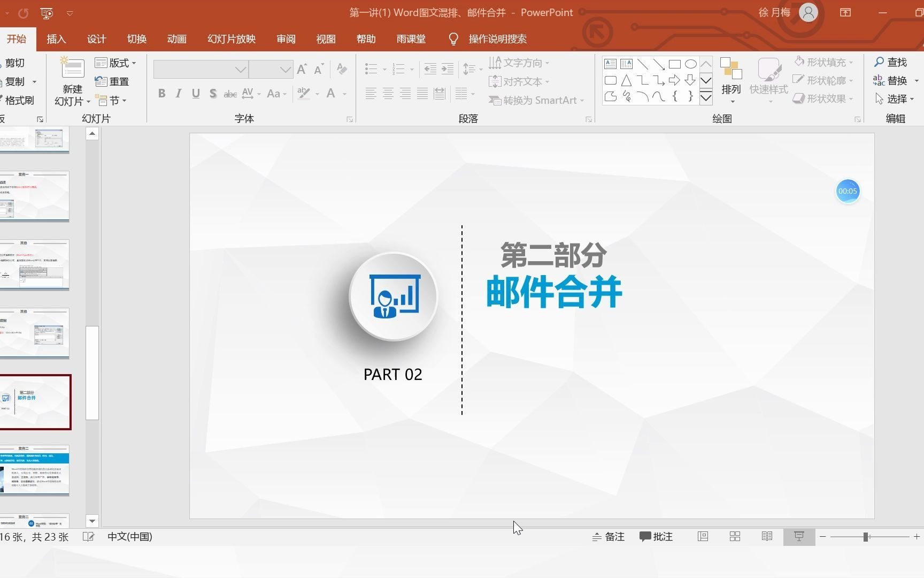This screenshot has width=924, height=578.
Task: Switch to the Slide Show (幻灯片放映) tab
Action: pyautogui.click(x=232, y=39)
